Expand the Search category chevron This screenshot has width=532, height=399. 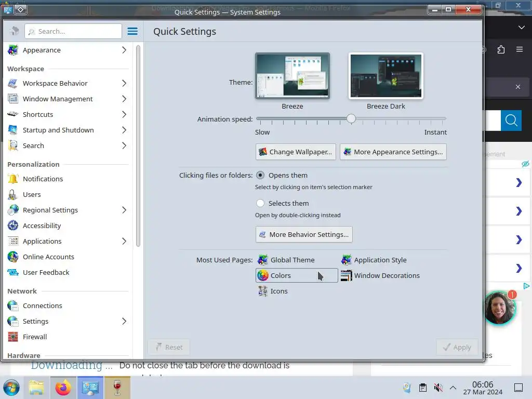(124, 145)
